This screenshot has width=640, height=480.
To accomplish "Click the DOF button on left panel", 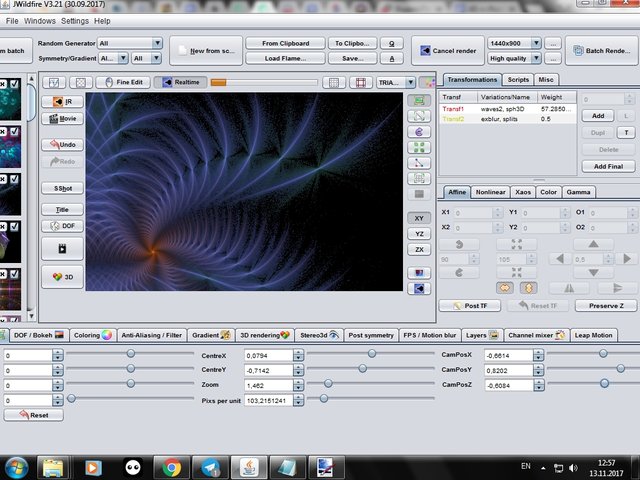I will pos(62,226).
